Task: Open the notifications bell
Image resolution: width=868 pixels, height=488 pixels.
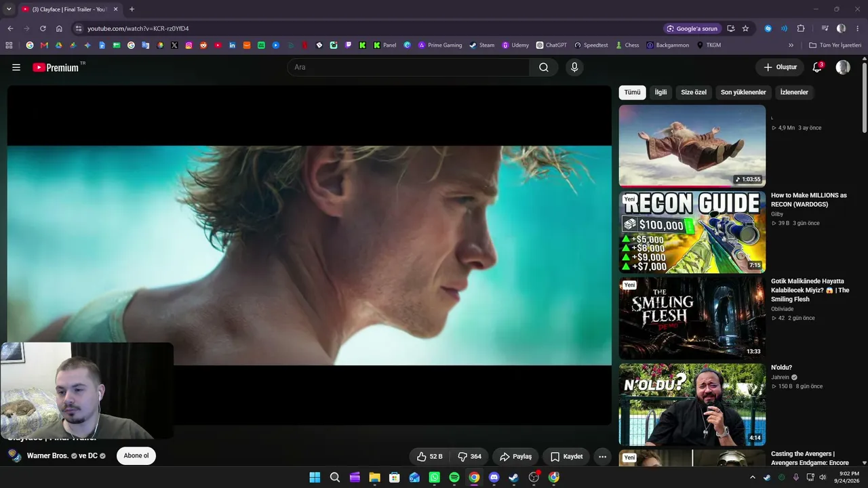Action: click(x=817, y=67)
